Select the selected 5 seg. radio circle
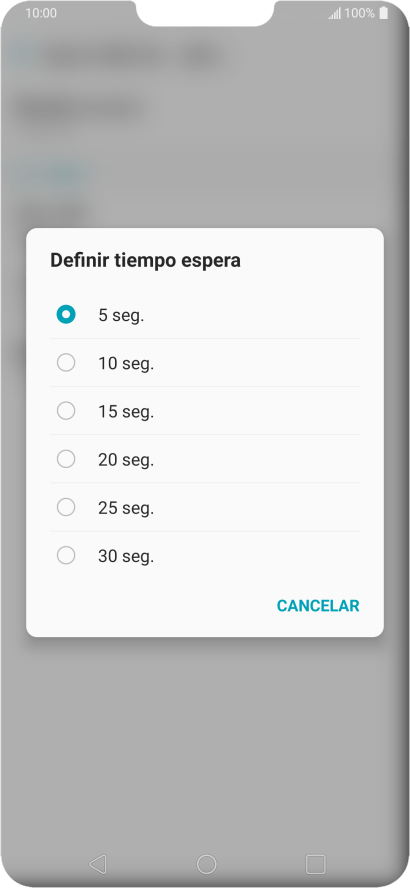Viewport: 410px width, 888px height. (66, 314)
